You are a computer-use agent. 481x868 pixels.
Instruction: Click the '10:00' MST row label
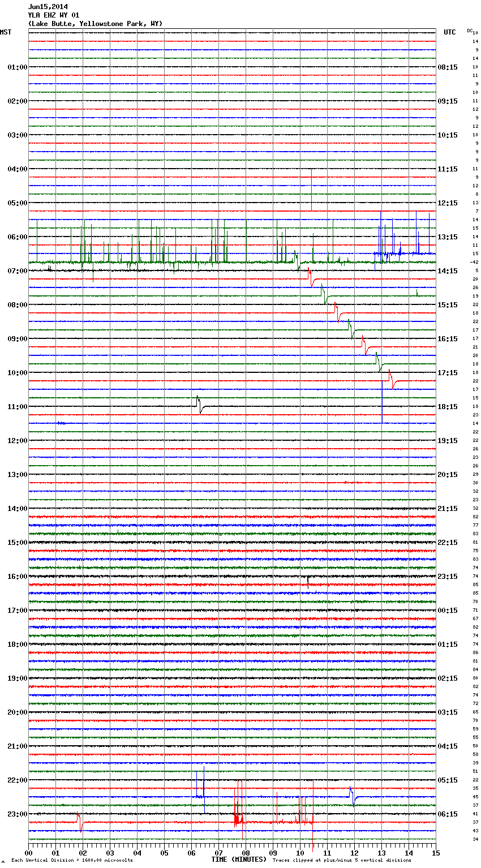[18, 373]
